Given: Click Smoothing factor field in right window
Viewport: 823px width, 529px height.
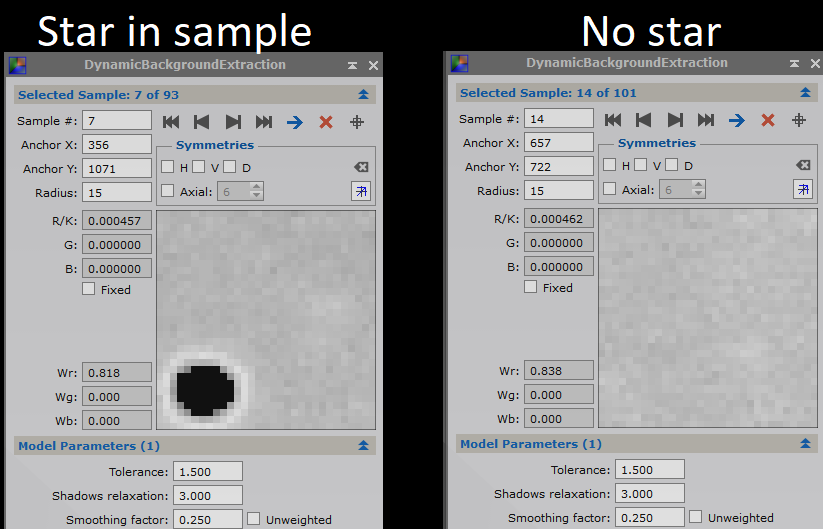Looking at the screenshot, I should pos(650,517).
